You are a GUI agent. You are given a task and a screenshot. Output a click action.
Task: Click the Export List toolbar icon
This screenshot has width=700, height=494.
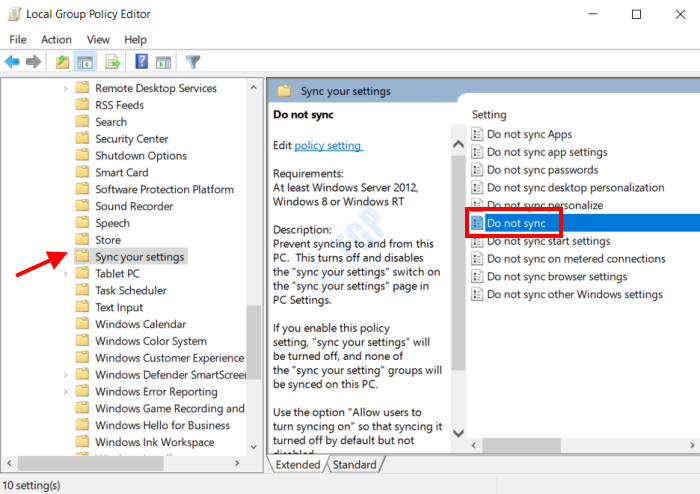point(112,62)
